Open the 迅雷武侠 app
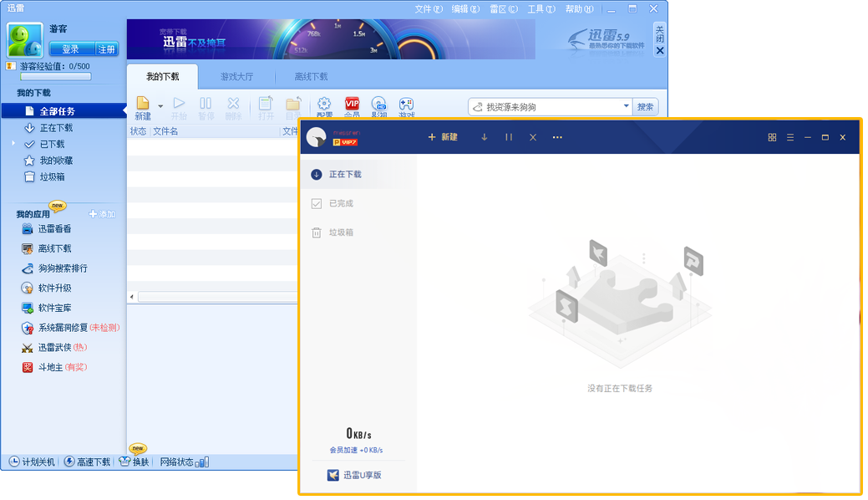Image resolution: width=868 pixels, height=500 pixels. click(54, 348)
